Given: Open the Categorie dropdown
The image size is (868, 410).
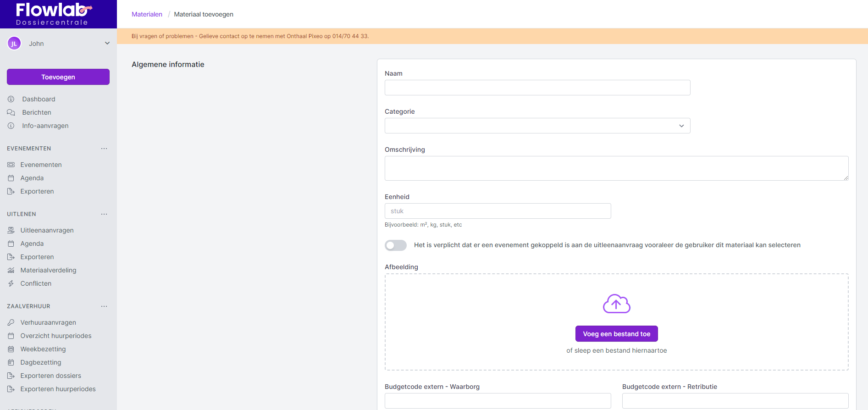Looking at the screenshot, I should tap(537, 126).
